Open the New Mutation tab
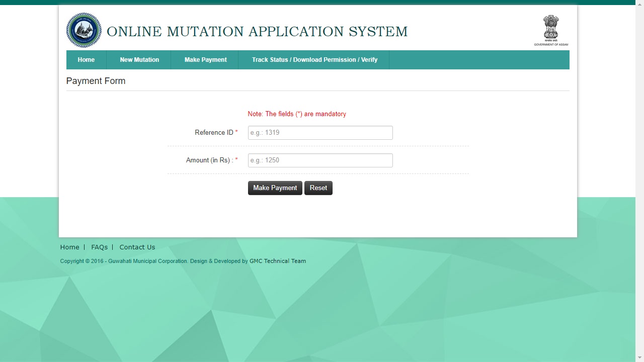The image size is (644, 362). coord(139,59)
